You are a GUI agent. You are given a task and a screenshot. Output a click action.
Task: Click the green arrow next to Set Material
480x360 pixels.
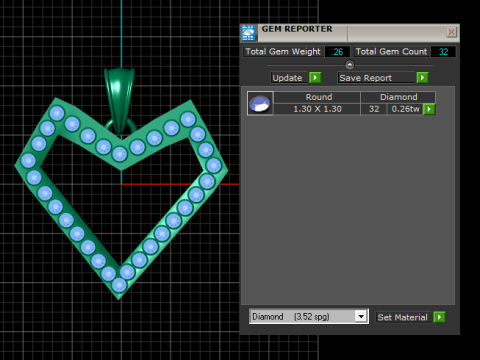pyautogui.click(x=439, y=317)
